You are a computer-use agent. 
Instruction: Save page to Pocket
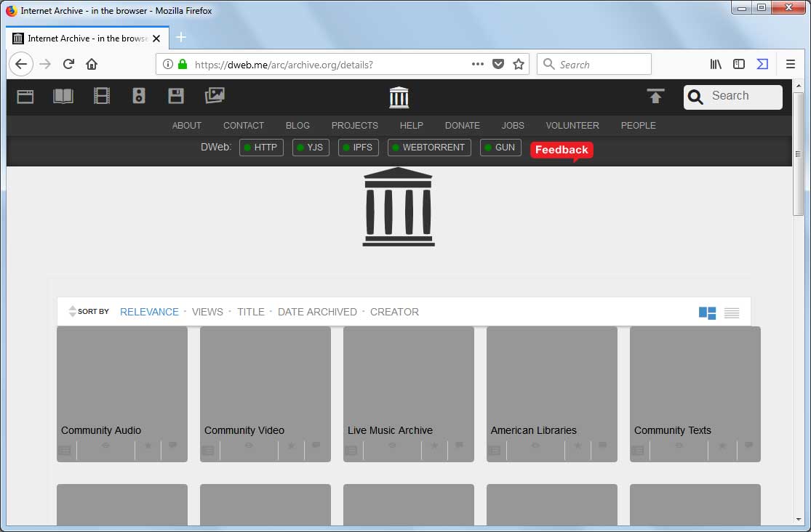[498, 64]
